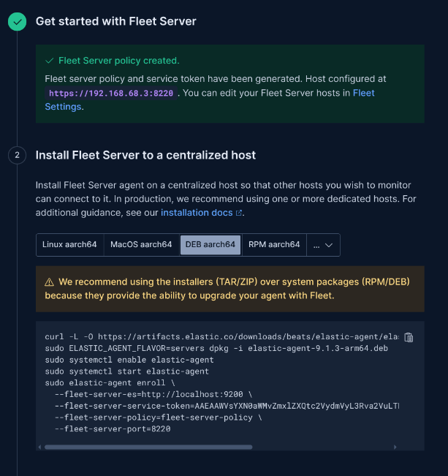
Task: Select the MacOS aarch64 platform option
Action: point(141,245)
